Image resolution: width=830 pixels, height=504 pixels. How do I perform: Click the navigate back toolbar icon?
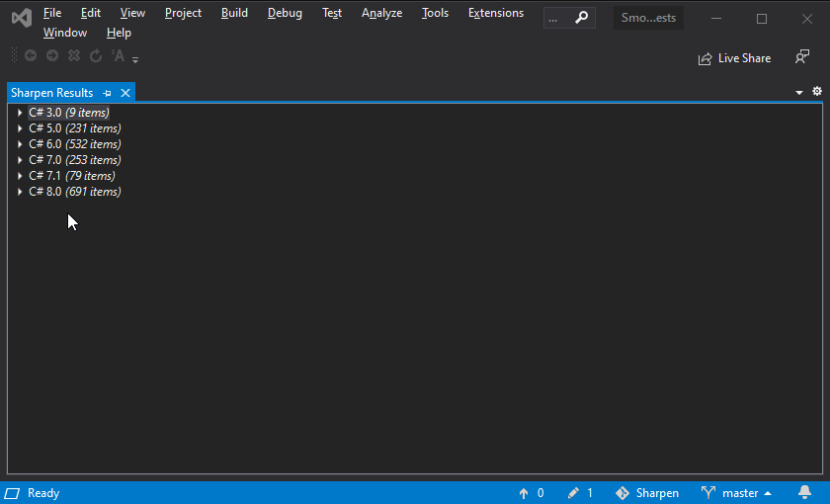point(31,55)
